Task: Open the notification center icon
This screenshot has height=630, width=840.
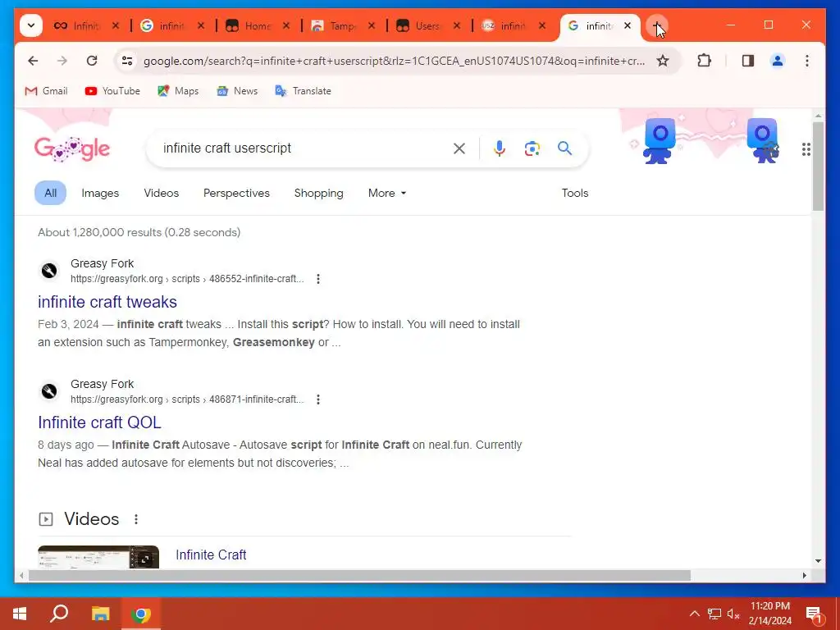Action: pyautogui.click(x=814, y=614)
